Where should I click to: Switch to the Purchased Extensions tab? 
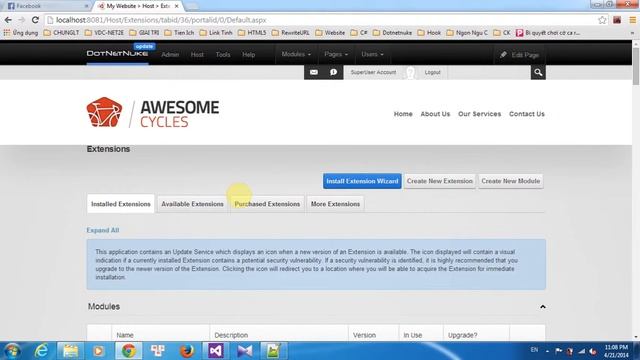coord(267,204)
